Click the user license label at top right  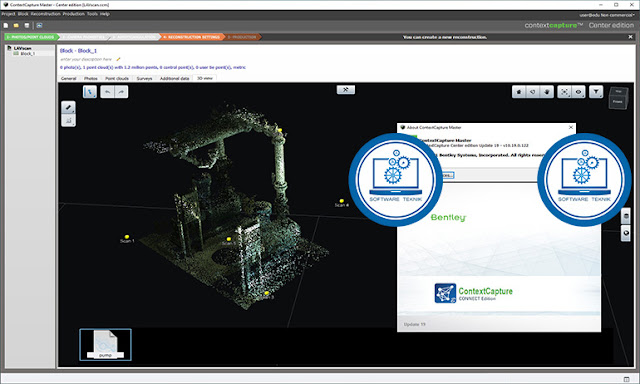point(607,15)
